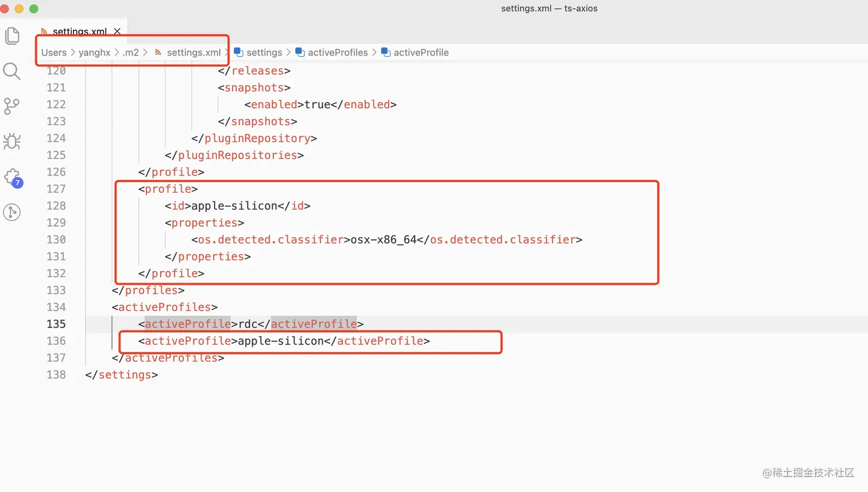
Task: Place cursor in apple-silicon id text
Action: point(234,206)
